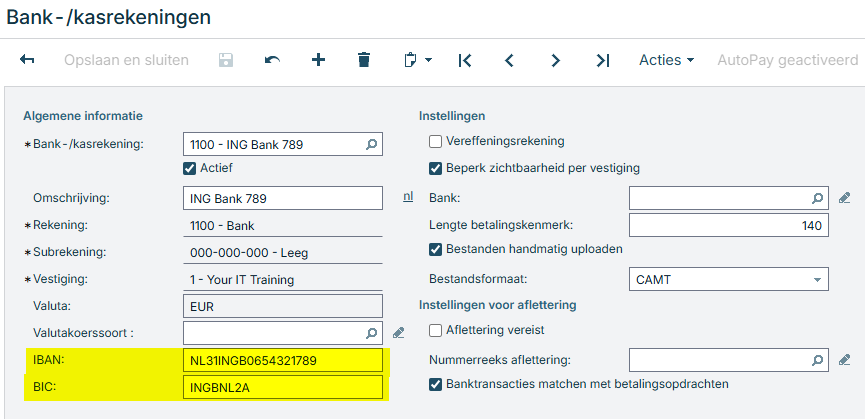Click the IBAN input field
The image size is (865, 419).
pyautogui.click(x=282, y=361)
